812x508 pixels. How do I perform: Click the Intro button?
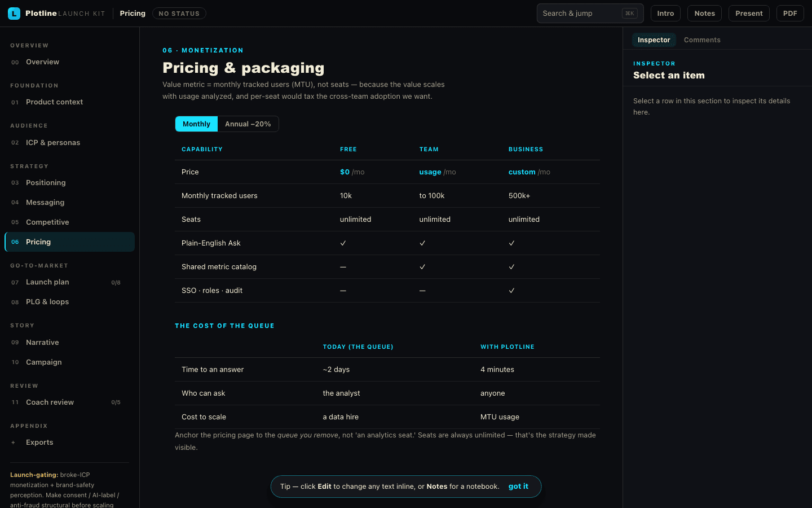[x=665, y=14]
